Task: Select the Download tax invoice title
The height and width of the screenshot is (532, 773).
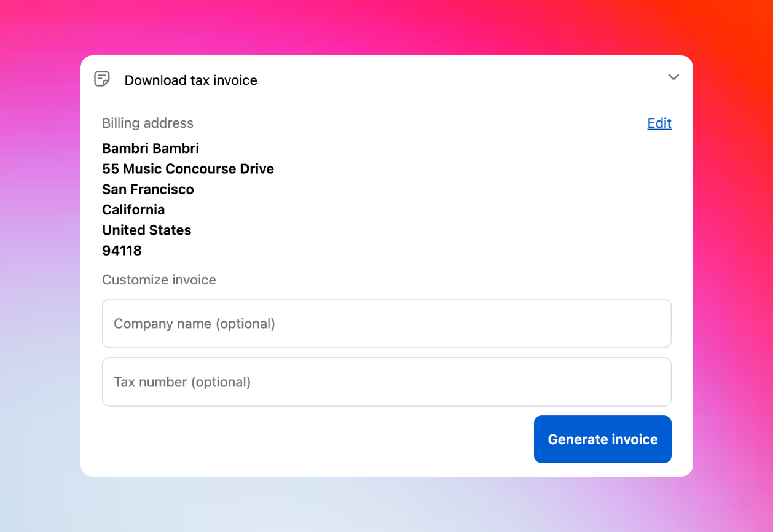Action: coord(191,80)
